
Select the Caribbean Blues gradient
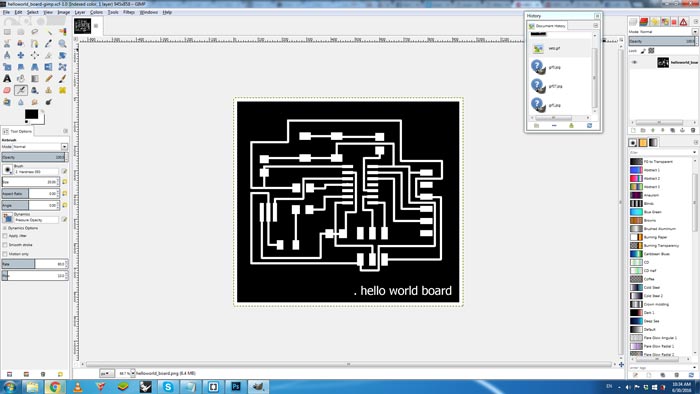coord(661,254)
